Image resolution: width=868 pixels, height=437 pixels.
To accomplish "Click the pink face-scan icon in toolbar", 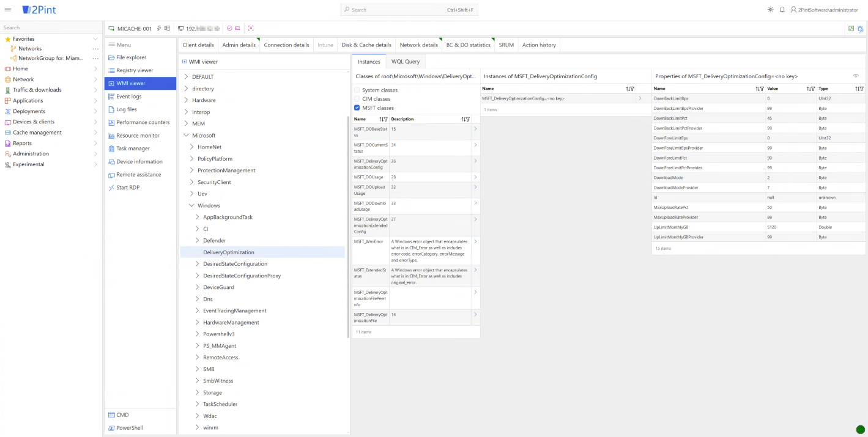I will pyautogui.click(x=251, y=28).
